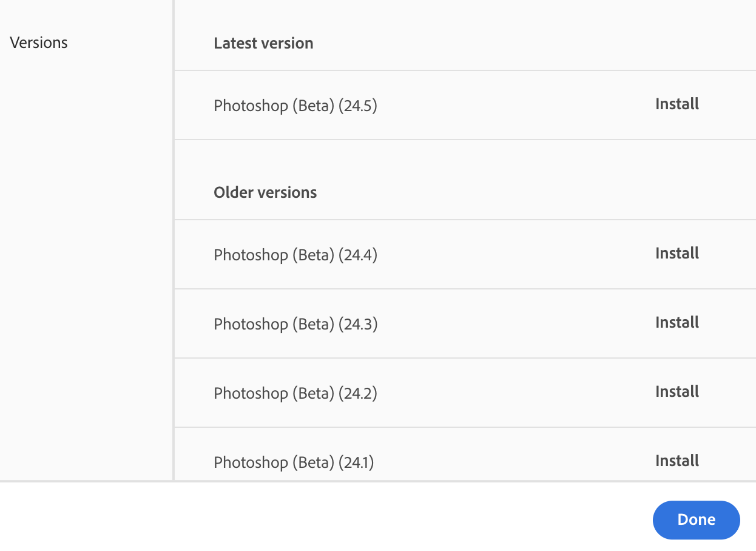The width and height of the screenshot is (756, 551).
Task: Select the newest Photoshop Beta release
Action: (x=295, y=106)
